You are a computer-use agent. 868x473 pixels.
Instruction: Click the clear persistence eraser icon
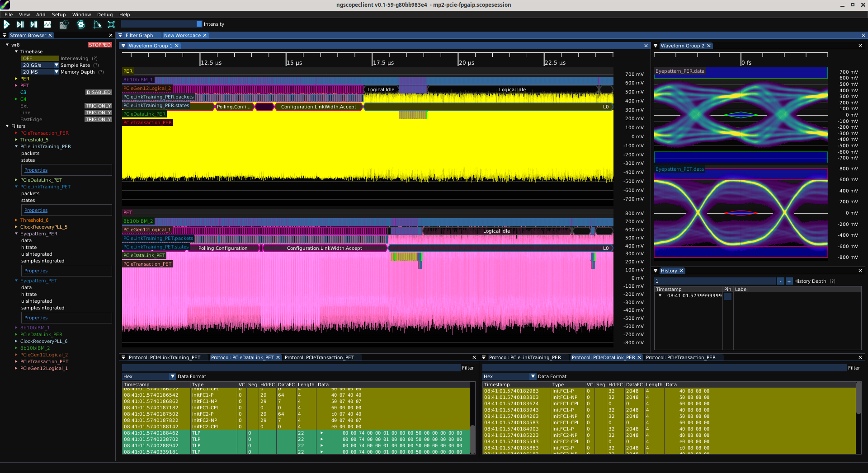pos(97,24)
